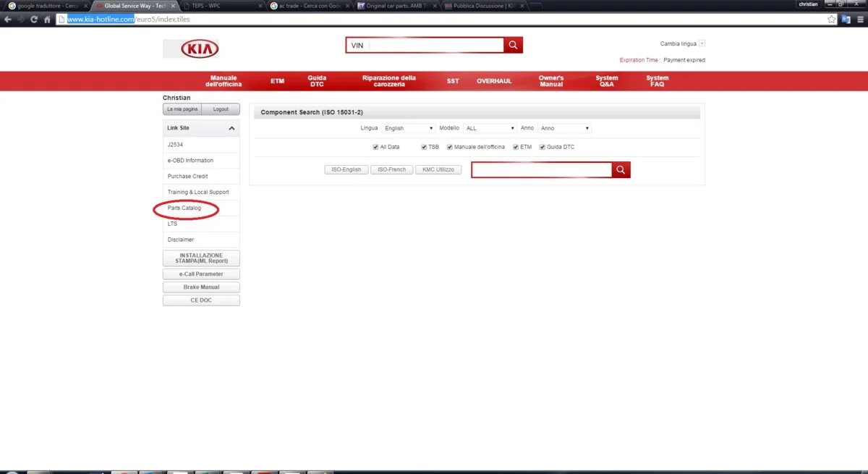Bookmark this page with the star icon

[833, 19]
